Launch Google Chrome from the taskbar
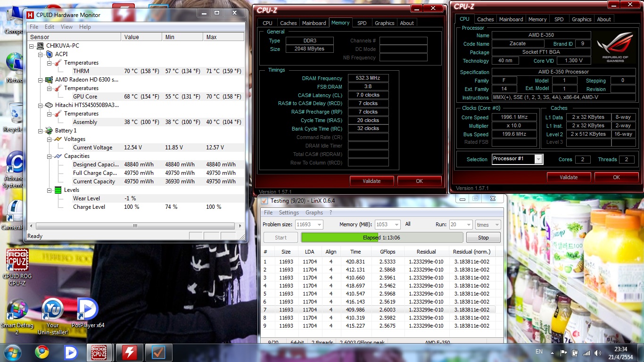 [42, 353]
